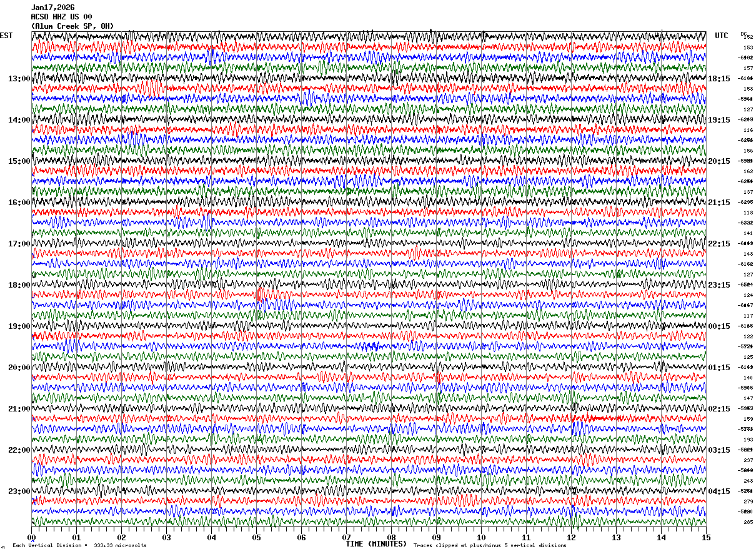Click the '20:15' UTC time label
This screenshot has height=554, width=756.
pyautogui.click(x=719, y=161)
